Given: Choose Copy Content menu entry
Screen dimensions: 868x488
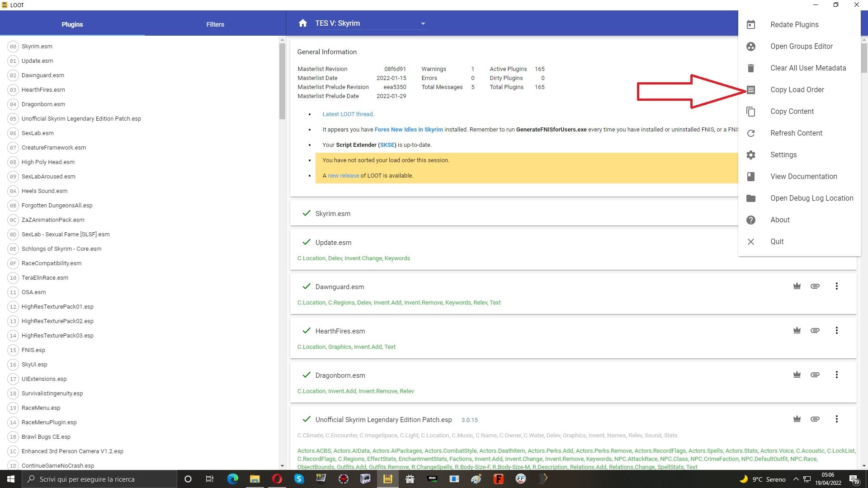Looking at the screenshot, I should (799, 111).
